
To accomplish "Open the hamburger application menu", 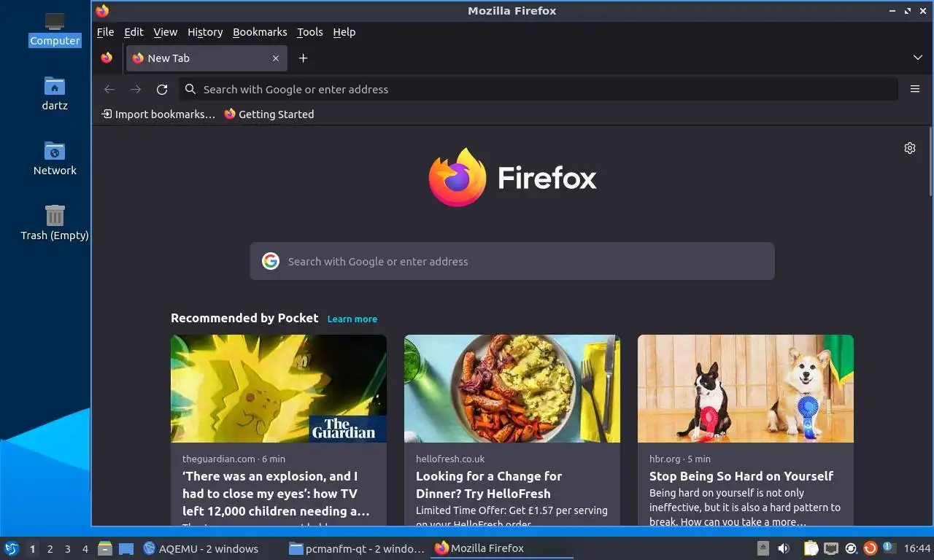I will coord(915,89).
